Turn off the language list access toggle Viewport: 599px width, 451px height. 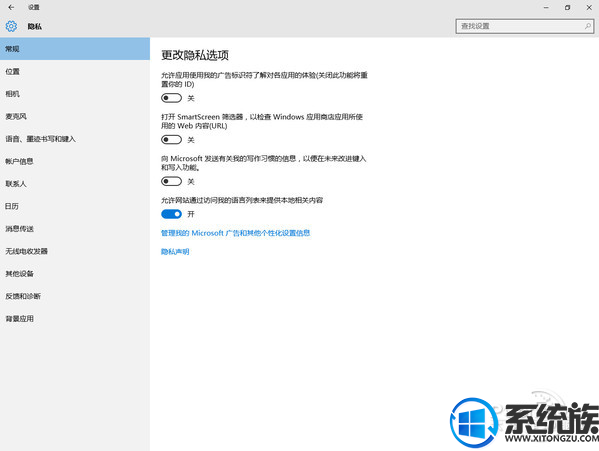pyautogui.click(x=171, y=214)
